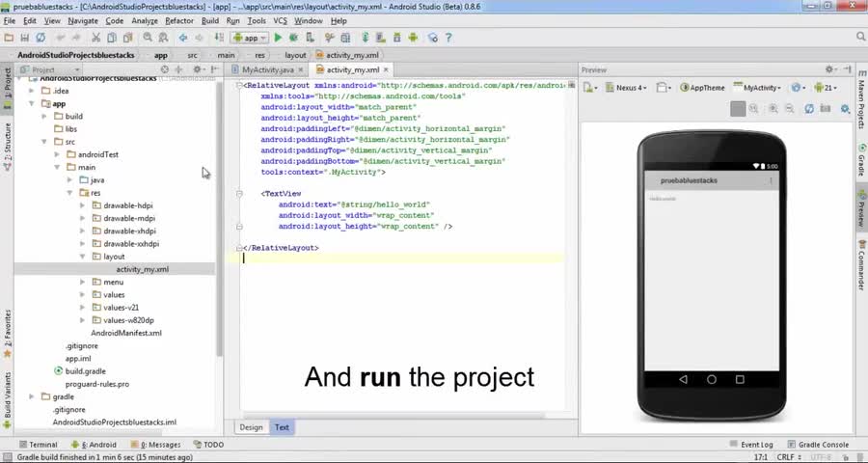Click the editor horizontal scrollbar
868x463 pixels.
394,416
